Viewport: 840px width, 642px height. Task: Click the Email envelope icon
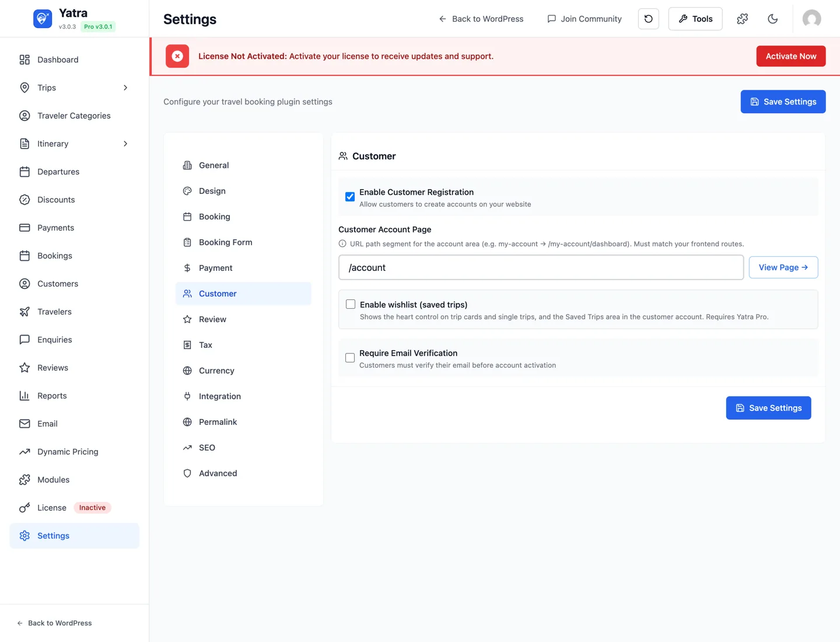tap(24, 424)
